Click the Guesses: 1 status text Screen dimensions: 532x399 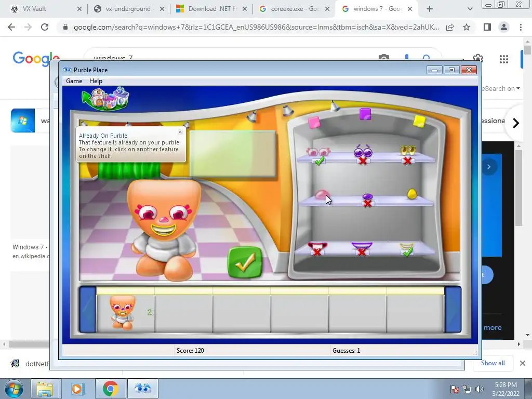tap(346, 351)
